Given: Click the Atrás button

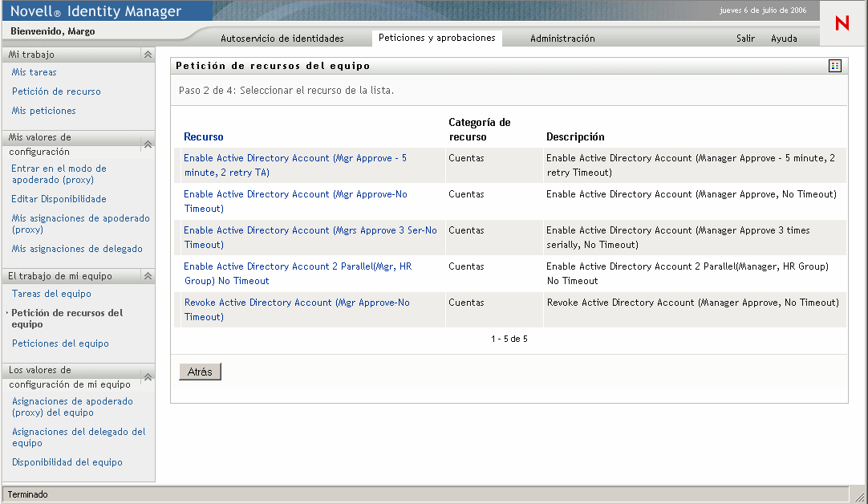Looking at the screenshot, I should tap(200, 372).
